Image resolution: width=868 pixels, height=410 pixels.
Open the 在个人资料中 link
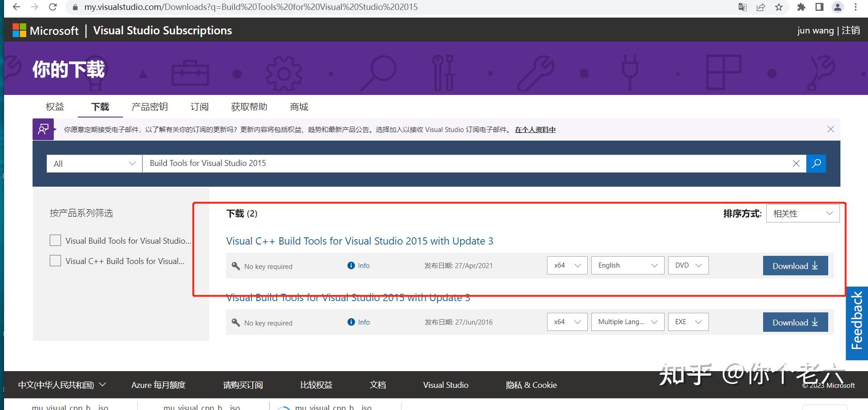[x=535, y=130]
